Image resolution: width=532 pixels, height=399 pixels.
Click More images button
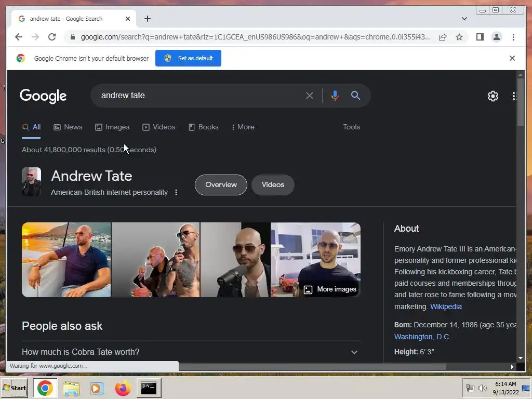[330, 289]
